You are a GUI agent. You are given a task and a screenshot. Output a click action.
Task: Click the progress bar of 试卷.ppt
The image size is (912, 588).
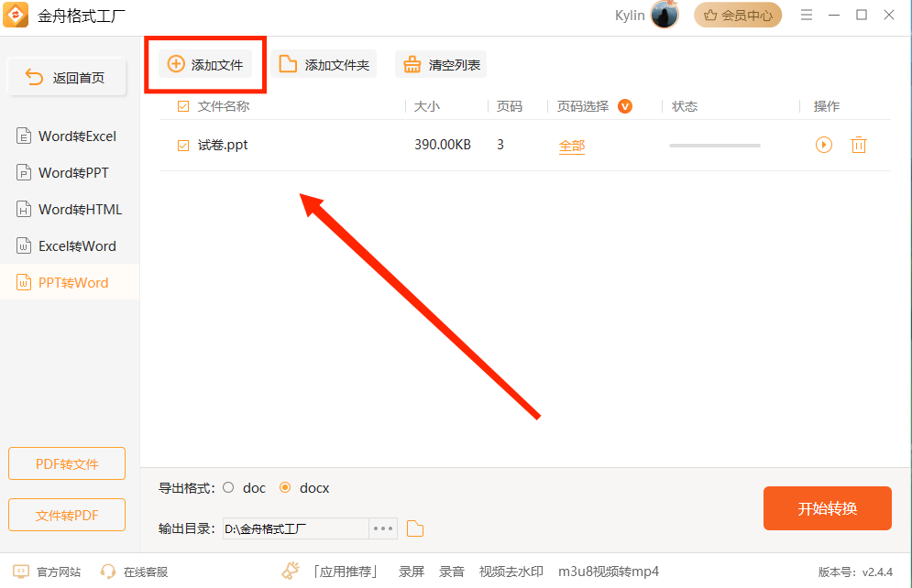click(715, 146)
